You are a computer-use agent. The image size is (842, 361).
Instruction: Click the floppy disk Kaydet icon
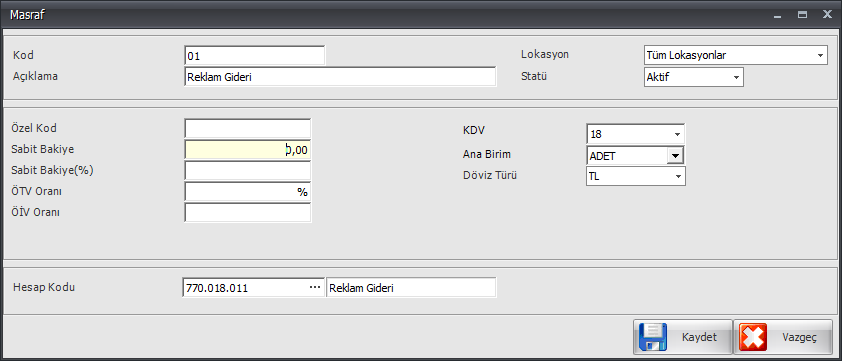pyautogui.click(x=653, y=337)
